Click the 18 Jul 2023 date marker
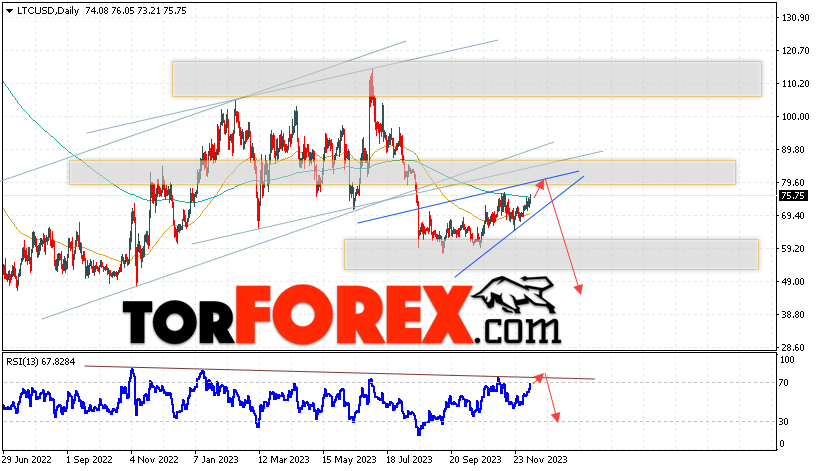The image size is (816, 471). pos(409,460)
